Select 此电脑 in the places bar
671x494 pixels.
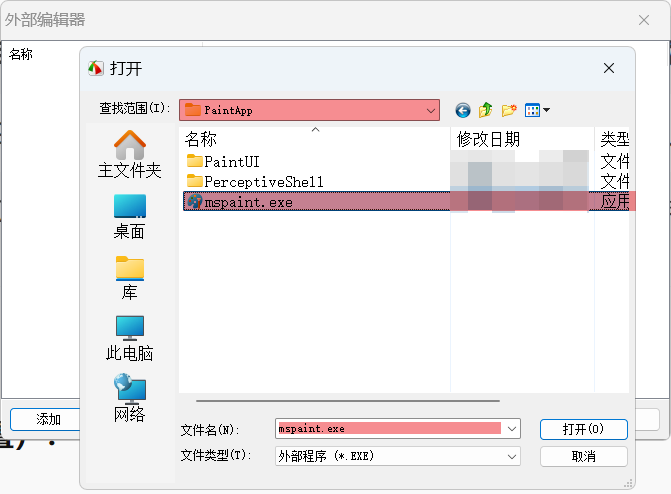click(130, 339)
